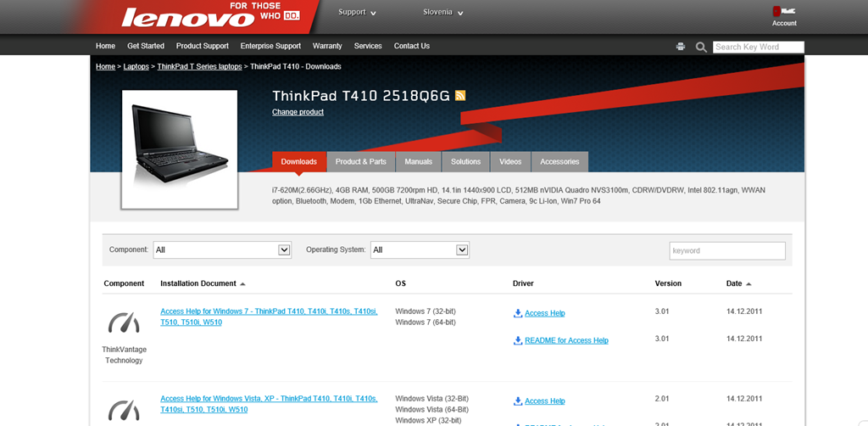Click the RSS feed icon beside product title

(460, 96)
